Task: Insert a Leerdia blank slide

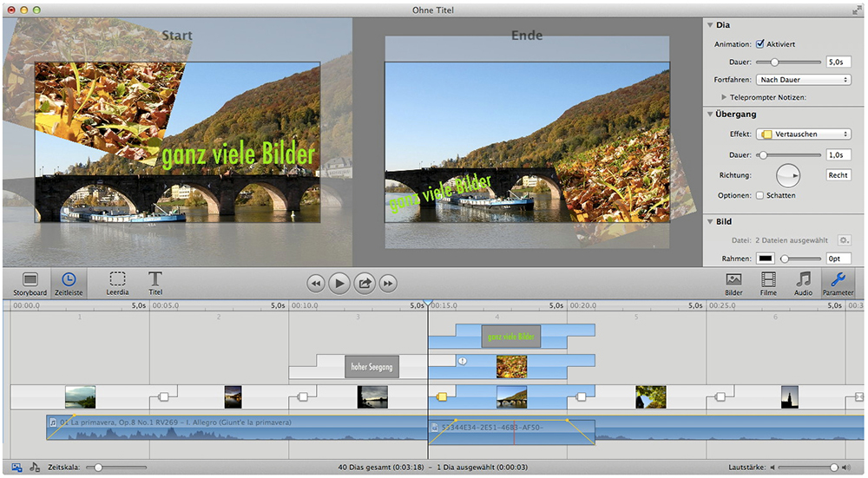Action: tap(117, 283)
